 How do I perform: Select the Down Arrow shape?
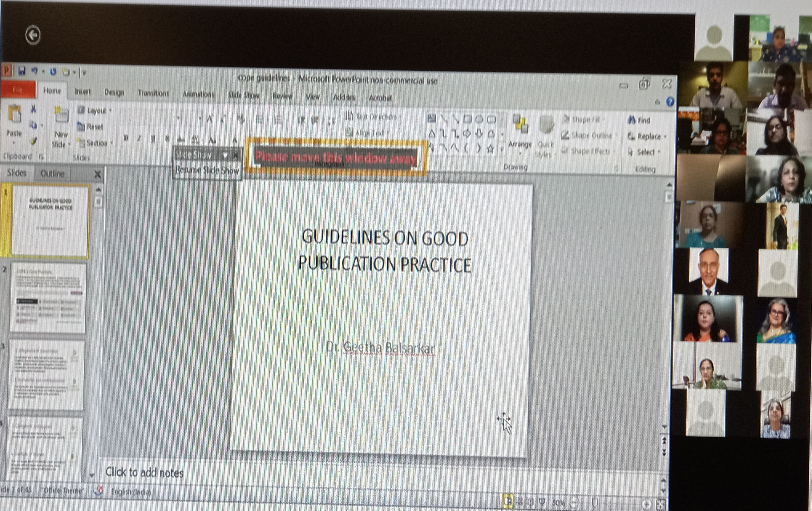(x=479, y=134)
